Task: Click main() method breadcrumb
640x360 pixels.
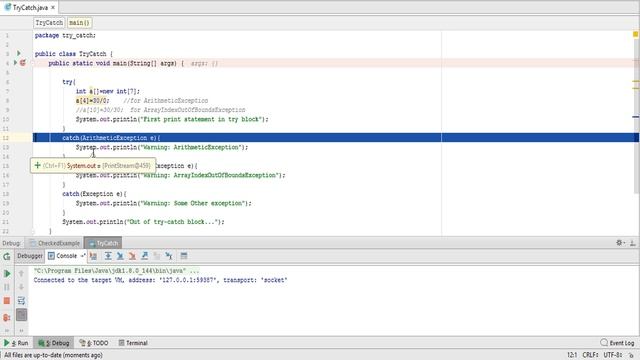Action: (x=79, y=22)
